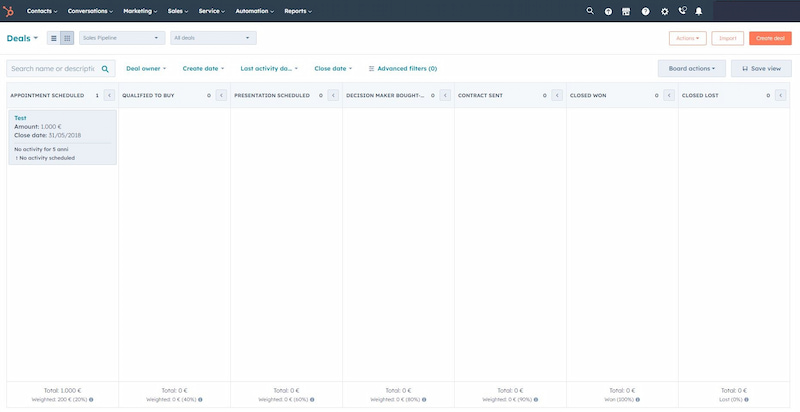Image resolution: width=800 pixels, height=412 pixels.
Task: Open the Reports menu
Action: click(x=298, y=11)
